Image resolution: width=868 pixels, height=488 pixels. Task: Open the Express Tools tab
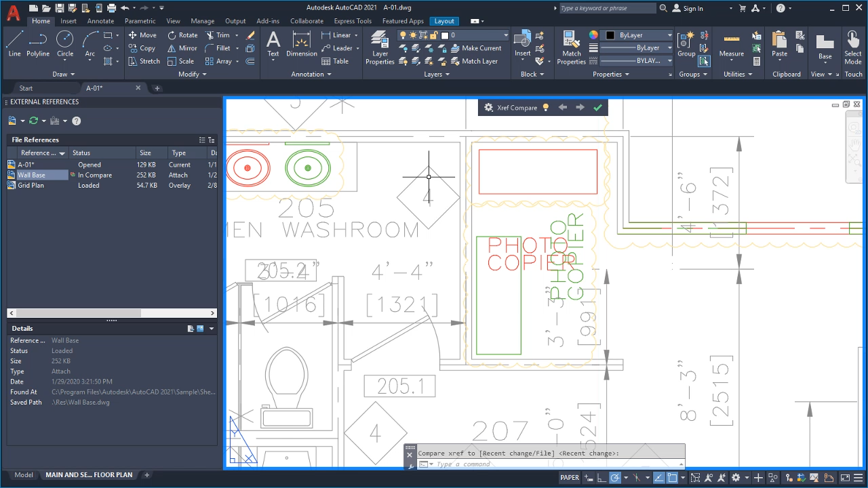pos(353,21)
